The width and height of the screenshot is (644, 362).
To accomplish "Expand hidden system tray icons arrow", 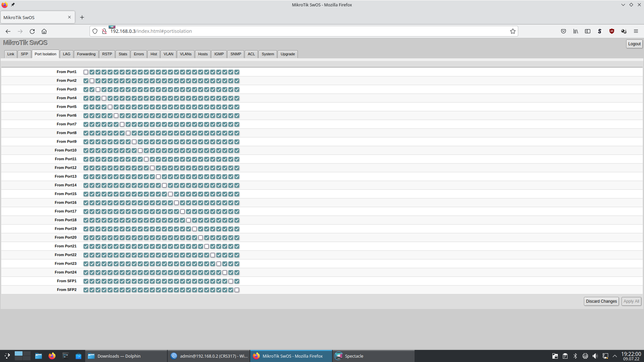I will pyautogui.click(x=615, y=356).
